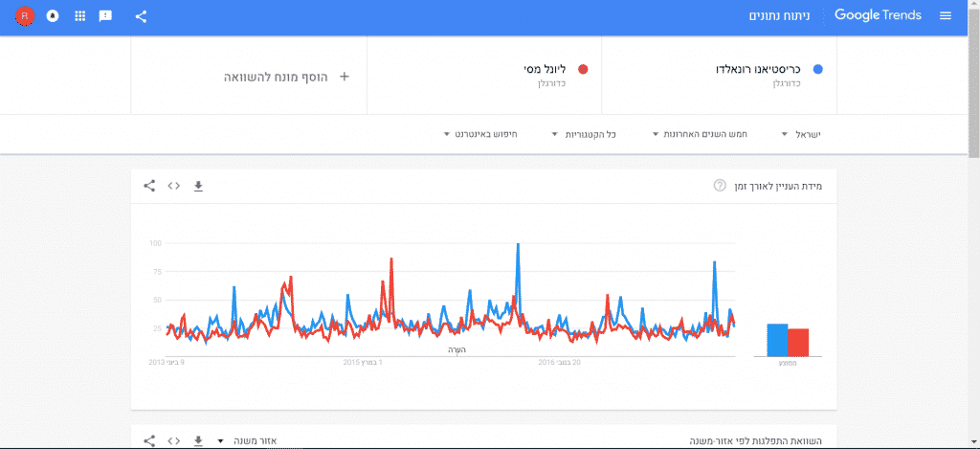Open the notifications bell icon

coord(54,16)
